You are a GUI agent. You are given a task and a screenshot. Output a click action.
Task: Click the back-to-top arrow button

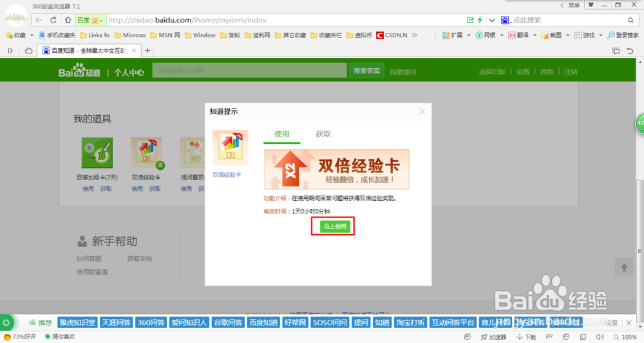point(624,268)
